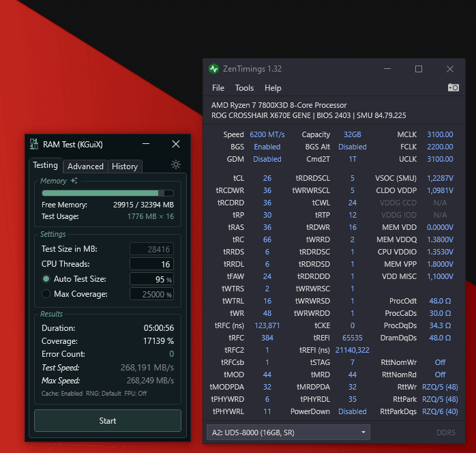
Task: Click the tCL value 26
Action: (x=267, y=178)
